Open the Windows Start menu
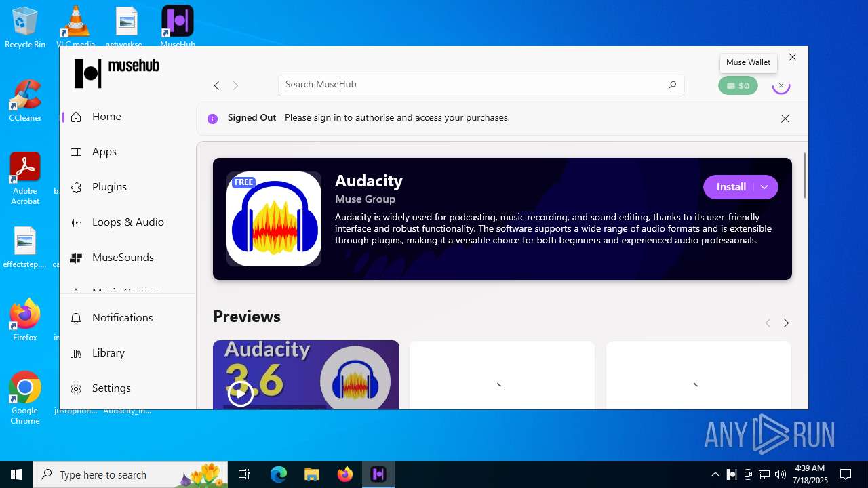868x488 pixels. pyautogui.click(x=16, y=474)
